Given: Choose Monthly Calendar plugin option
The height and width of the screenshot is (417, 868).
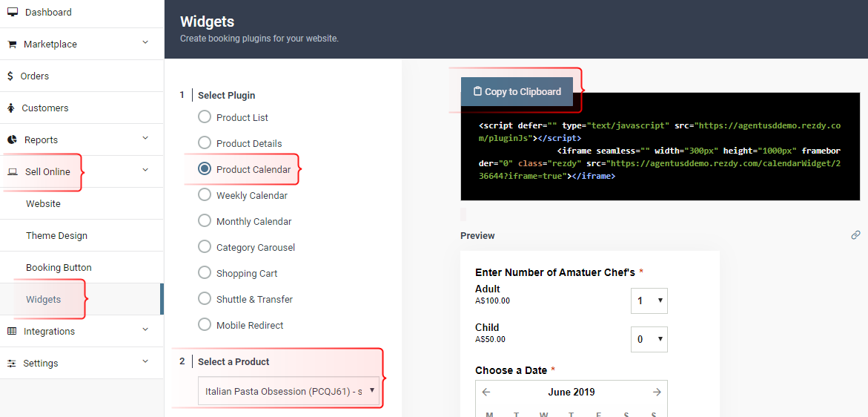Looking at the screenshot, I should tap(205, 220).
